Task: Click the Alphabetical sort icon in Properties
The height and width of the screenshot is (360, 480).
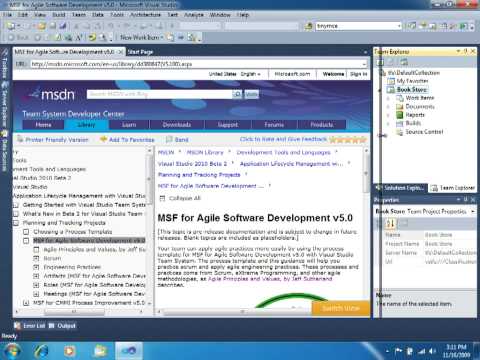Action: pyautogui.click(x=390, y=223)
